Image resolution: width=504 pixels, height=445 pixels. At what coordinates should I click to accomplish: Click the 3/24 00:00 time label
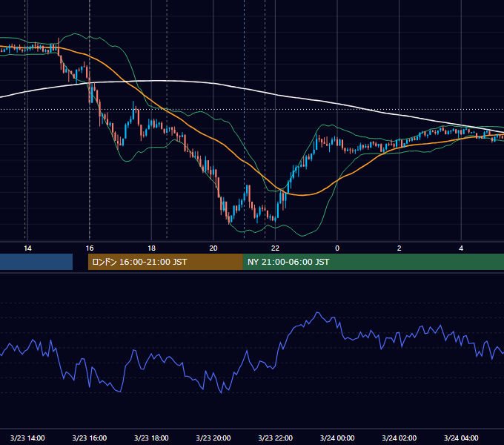337,438
